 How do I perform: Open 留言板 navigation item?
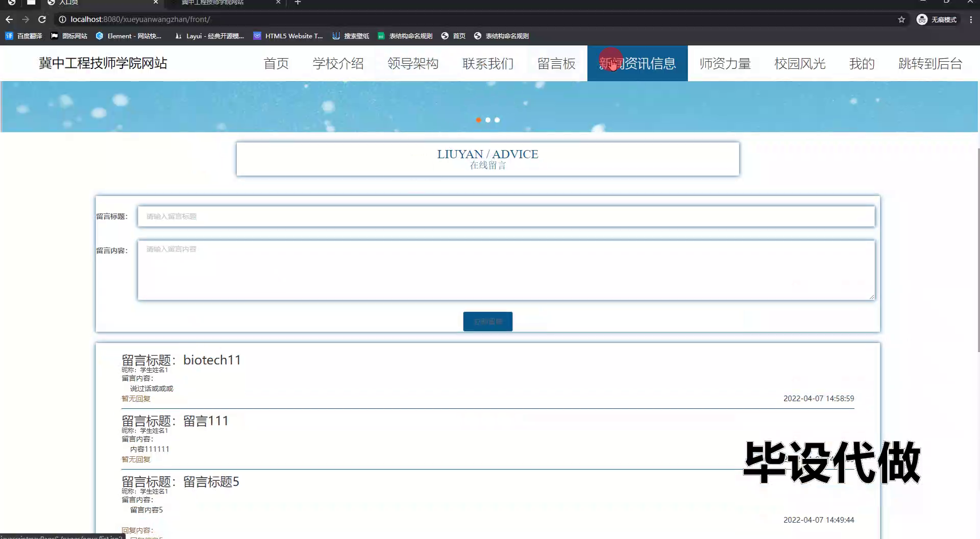pyautogui.click(x=556, y=63)
